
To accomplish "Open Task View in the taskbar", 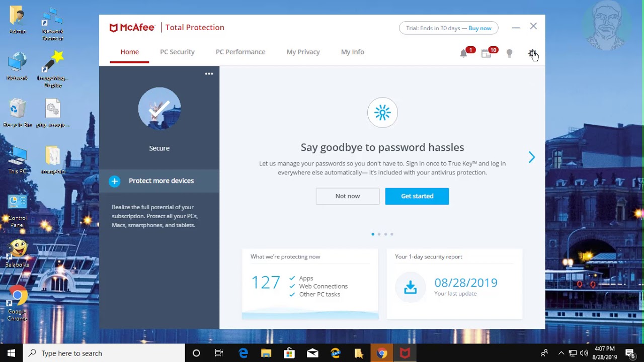I will click(x=219, y=353).
